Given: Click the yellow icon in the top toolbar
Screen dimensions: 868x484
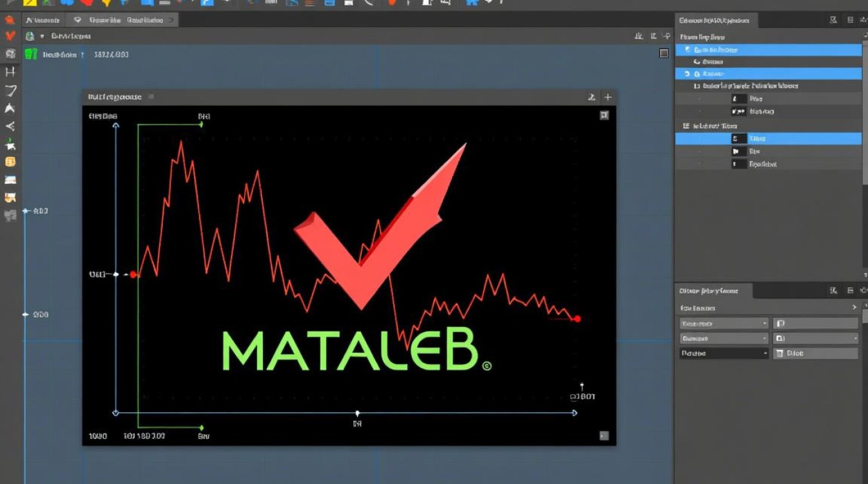Looking at the screenshot, I should click(30, 3).
